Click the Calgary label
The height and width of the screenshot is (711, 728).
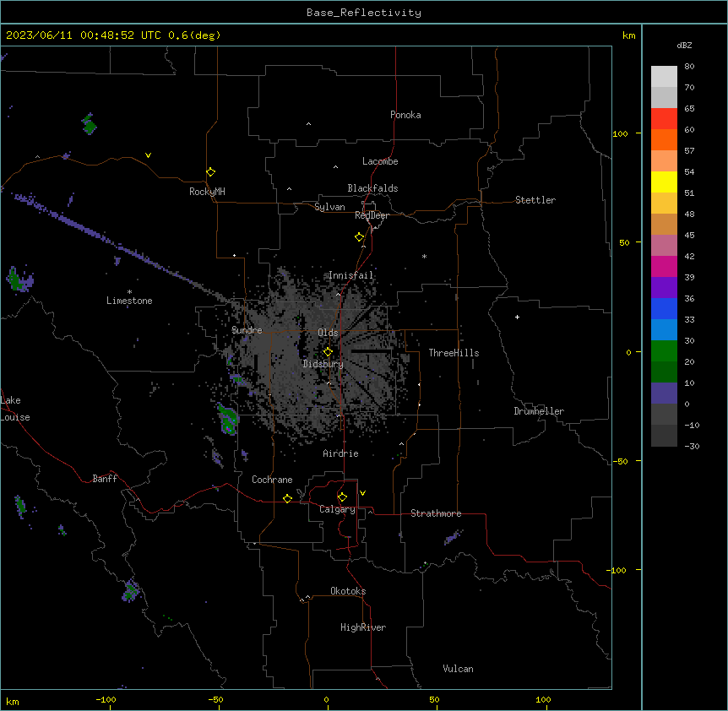[337, 509]
